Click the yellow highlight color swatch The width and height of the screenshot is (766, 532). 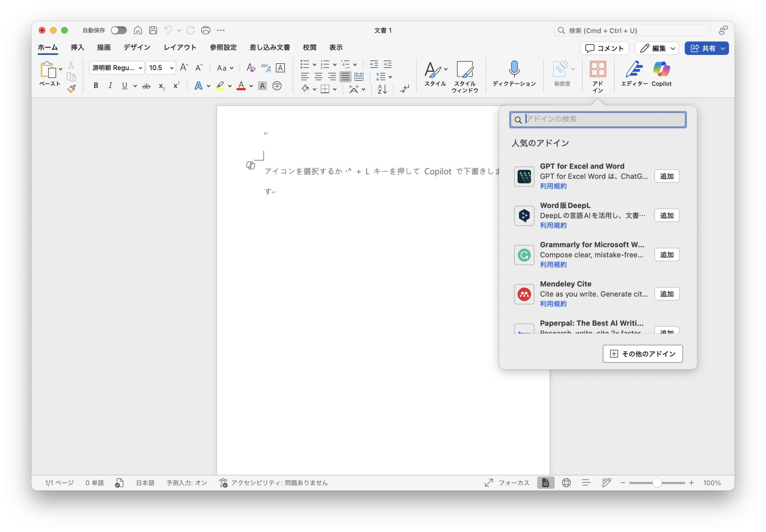[x=220, y=86]
